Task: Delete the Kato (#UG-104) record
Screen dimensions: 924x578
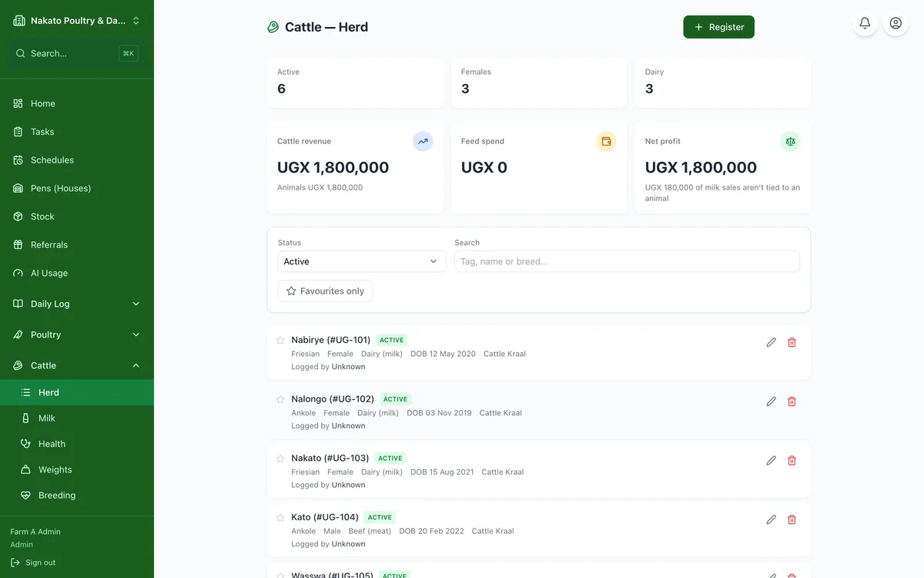Action: click(x=792, y=519)
